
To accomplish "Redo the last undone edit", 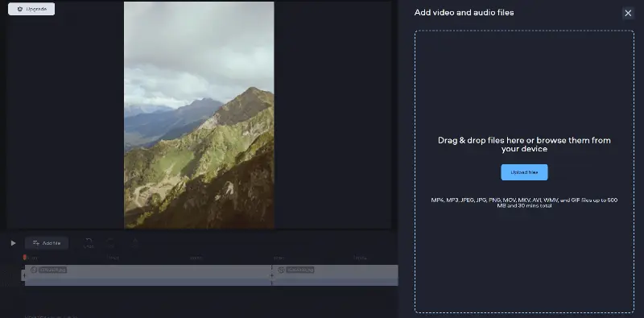I will [x=111, y=243].
